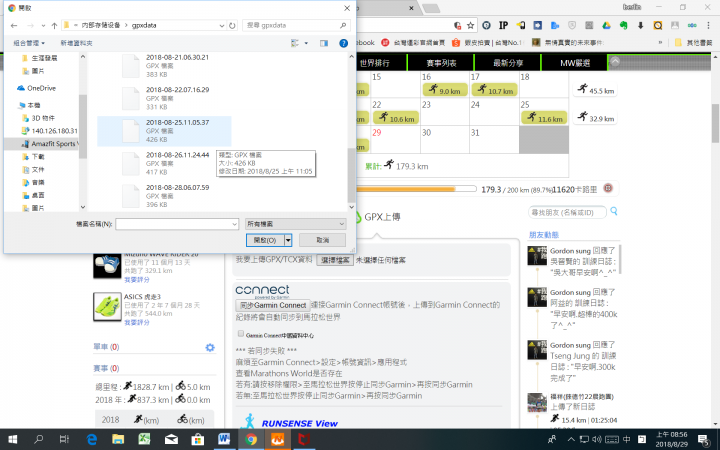Screen dimensions: 720x450
Task: Cancel the file open dialog
Action: 322,240
